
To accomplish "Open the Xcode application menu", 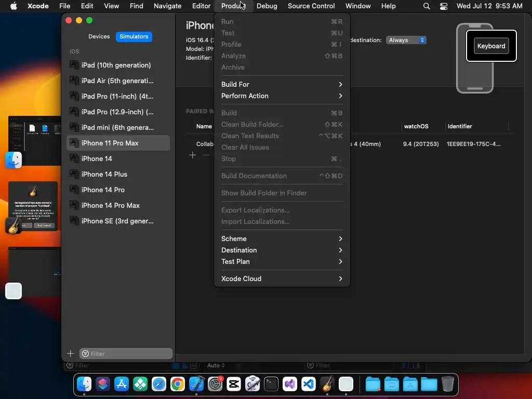I will 38,6.
